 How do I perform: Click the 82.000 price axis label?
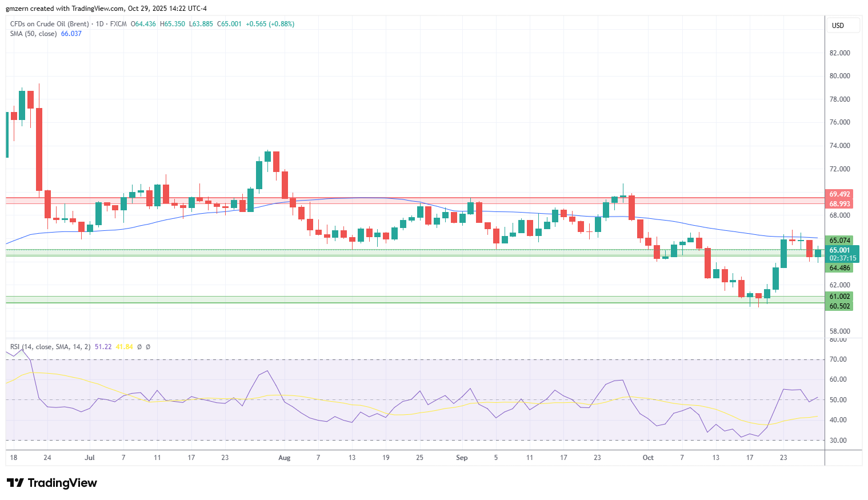(839, 53)
